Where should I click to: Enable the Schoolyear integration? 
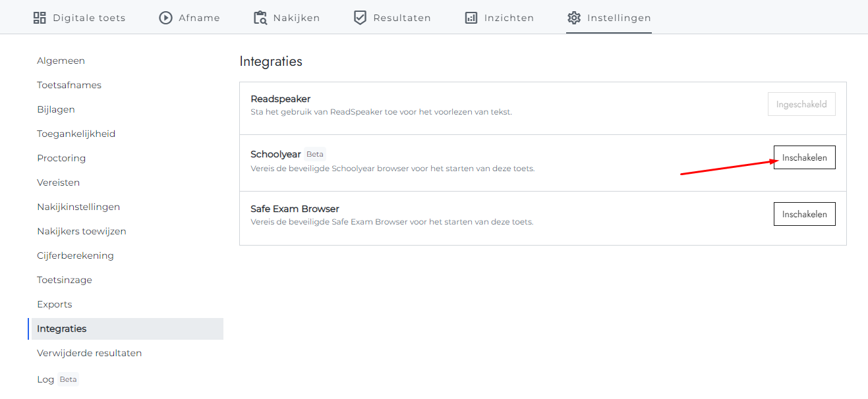tap(804, 158)
